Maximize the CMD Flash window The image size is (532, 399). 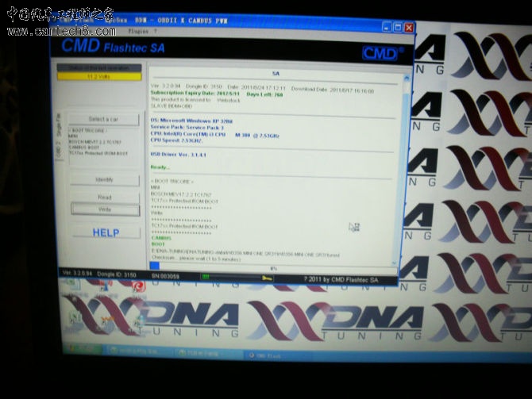398,27
